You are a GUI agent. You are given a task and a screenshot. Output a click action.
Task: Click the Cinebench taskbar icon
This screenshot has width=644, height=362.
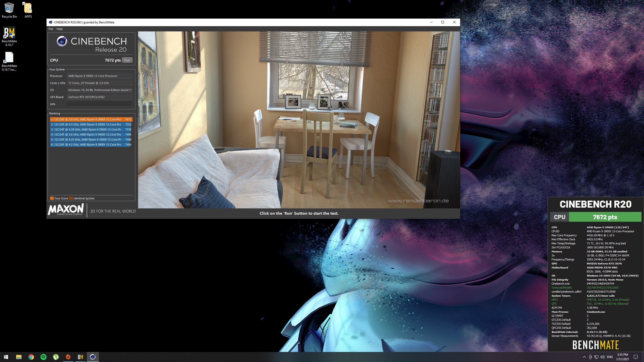pyautogui.click(x=93, y=357)
